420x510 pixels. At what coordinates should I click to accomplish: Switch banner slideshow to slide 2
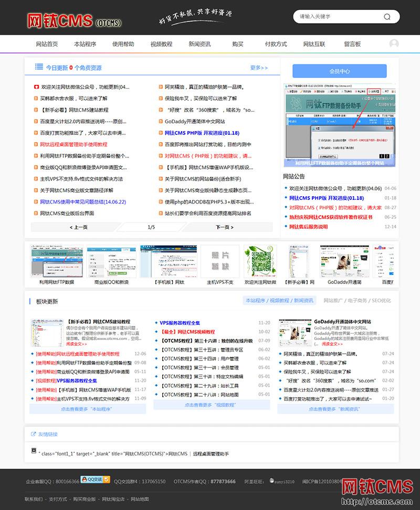(387, 156)
